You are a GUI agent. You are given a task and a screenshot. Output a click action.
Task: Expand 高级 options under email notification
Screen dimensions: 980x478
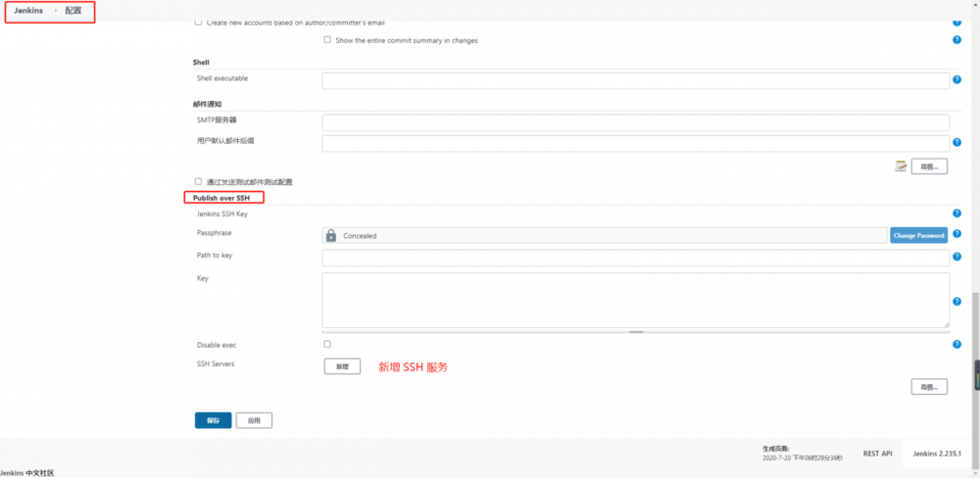coord(929,167)
